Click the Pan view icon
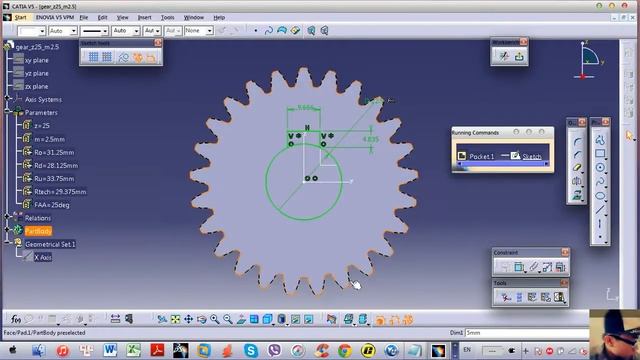 (x=188, y=319)
